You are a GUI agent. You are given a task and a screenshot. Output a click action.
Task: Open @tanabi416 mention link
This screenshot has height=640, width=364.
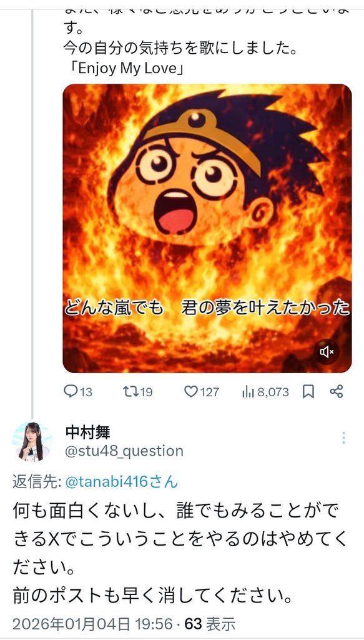click(x=122, y=482)
